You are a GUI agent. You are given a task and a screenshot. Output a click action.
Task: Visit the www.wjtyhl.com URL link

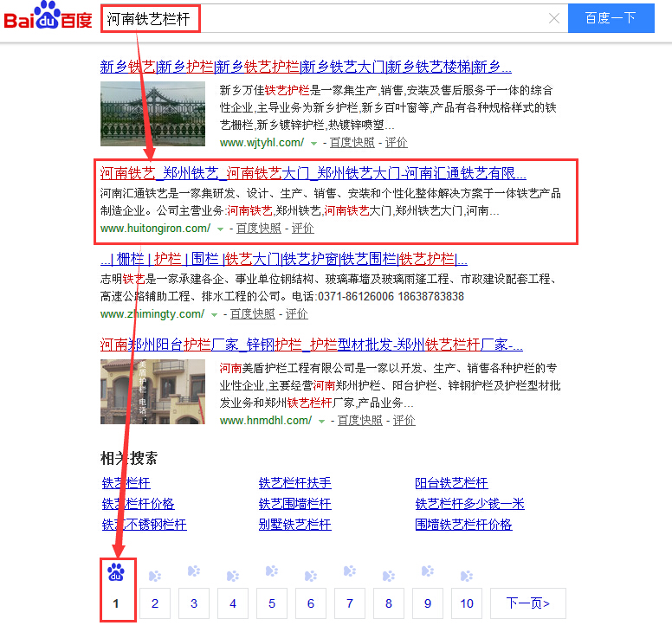tap(262, 143)
